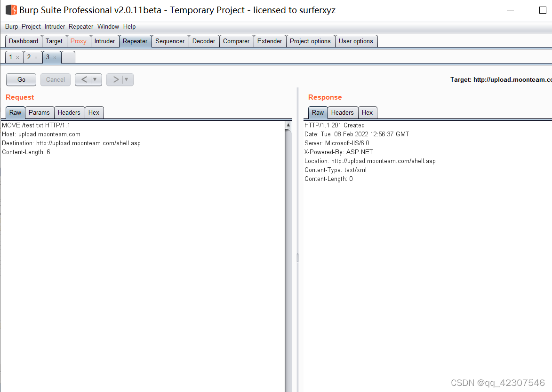Click the Cancel button
The width and height of the screenshot is (552, 392).
click(55, 79)
